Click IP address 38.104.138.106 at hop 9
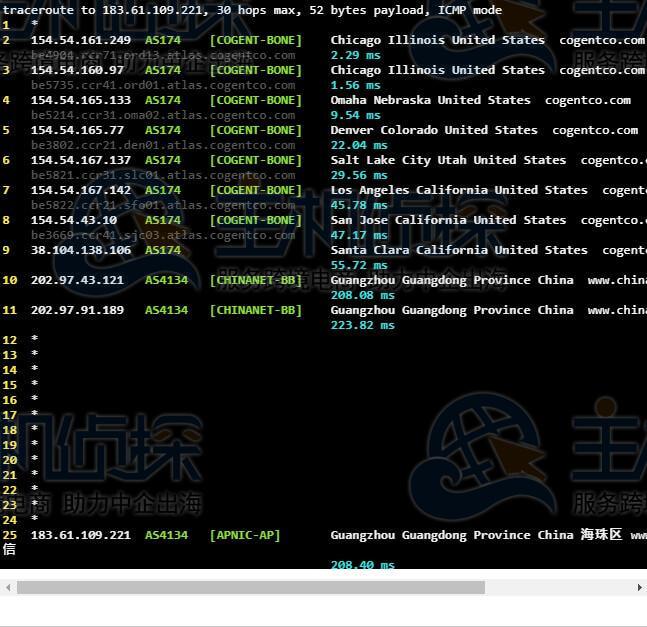Screen dimensions: 647x627 [80, 250]
